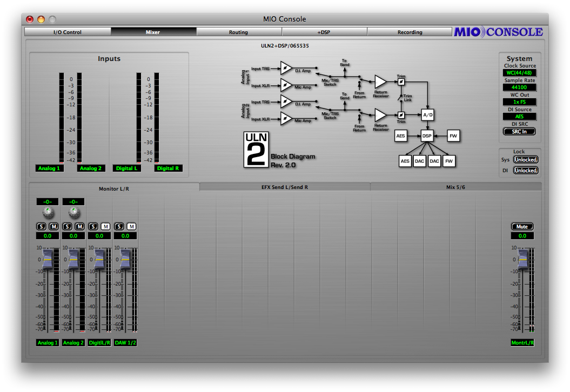Open the Recording tab
The image size is (570, 392).
coord(410,32)
